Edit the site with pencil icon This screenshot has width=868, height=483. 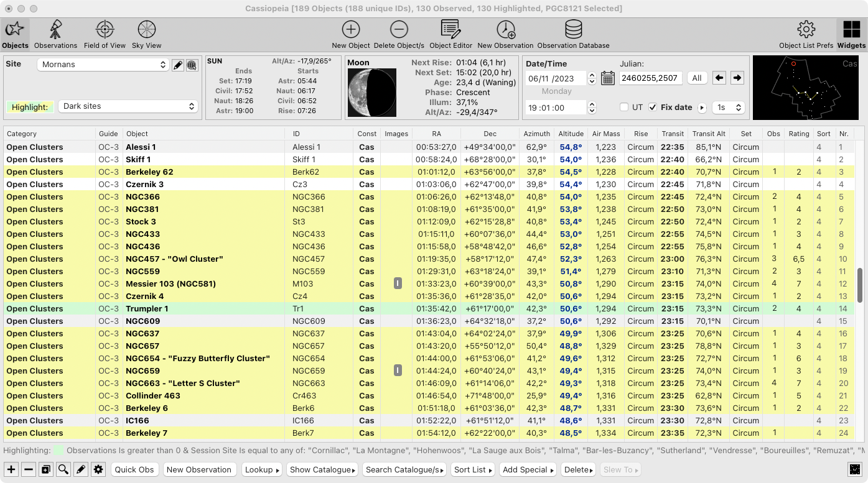click(x=178, y=65)
